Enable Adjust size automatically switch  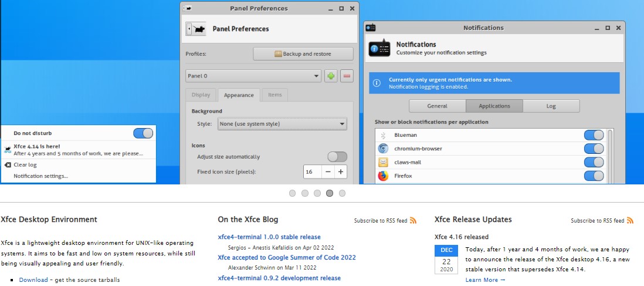click(337, 157)
